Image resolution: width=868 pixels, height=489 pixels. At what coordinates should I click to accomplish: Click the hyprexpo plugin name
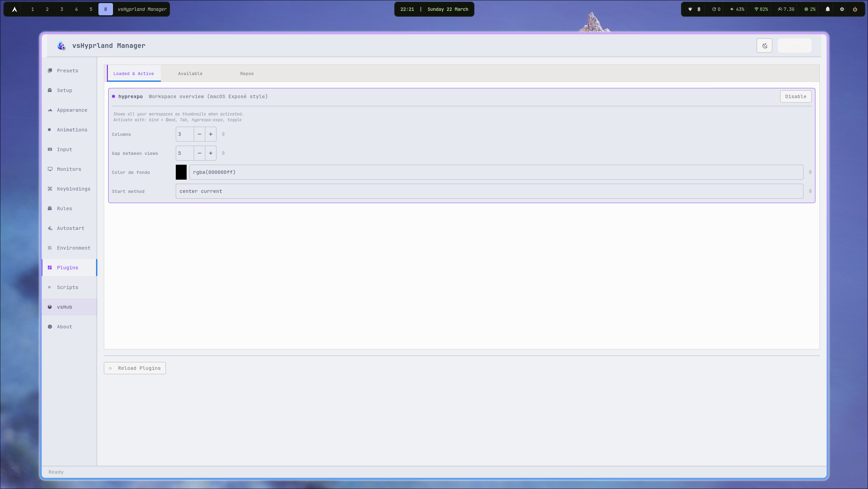(x=131, y=96)
